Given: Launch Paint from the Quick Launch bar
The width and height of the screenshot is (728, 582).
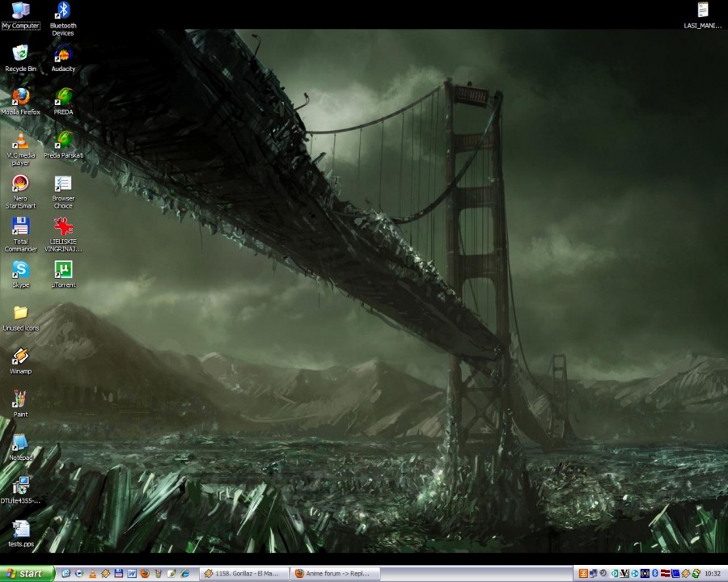Looking at the screenshot, I should point(159,574).
